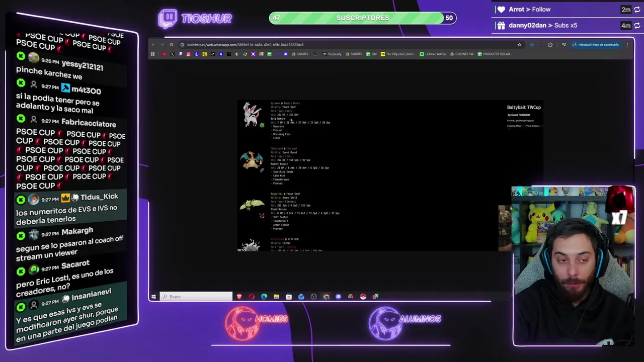
Task: Open Microsoft Store from the taskbar
Action: (289, 297)
